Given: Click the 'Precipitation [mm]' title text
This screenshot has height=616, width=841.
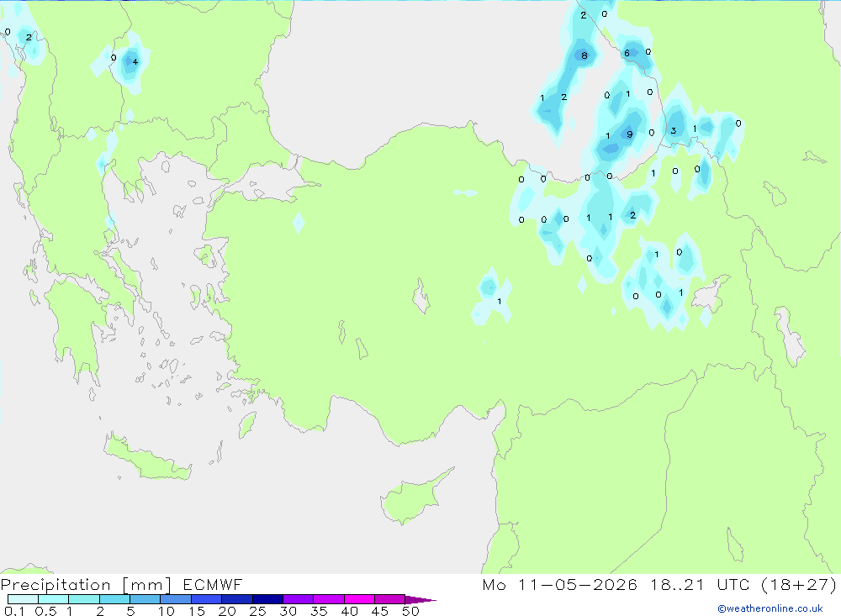Looking at the screenshot, I should pyautogui.click(x=86, y=585).
